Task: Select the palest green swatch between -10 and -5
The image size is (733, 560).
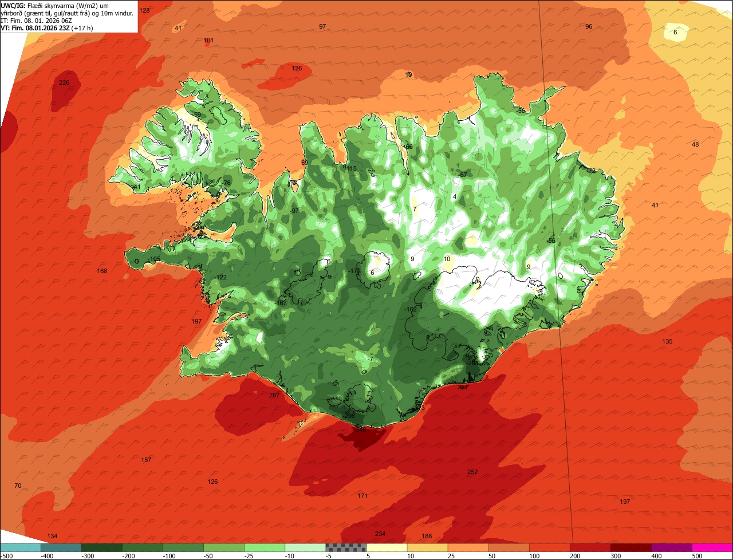Action: [305, 547]
